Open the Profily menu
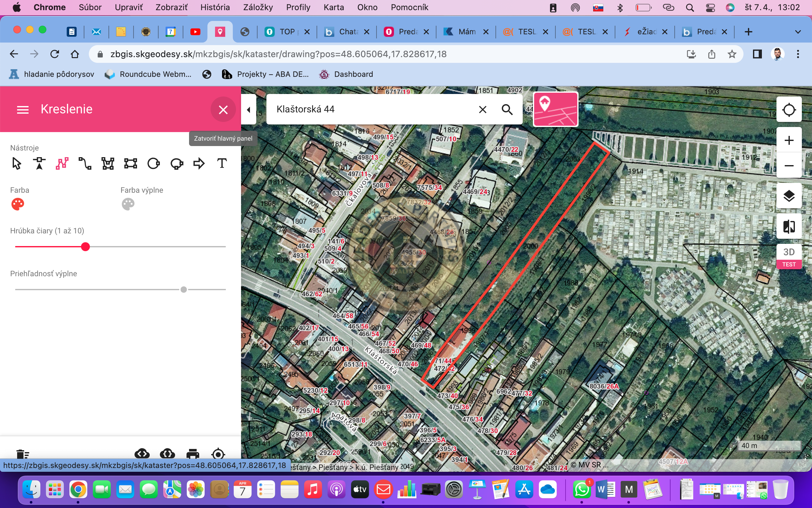 pos(298,7)
